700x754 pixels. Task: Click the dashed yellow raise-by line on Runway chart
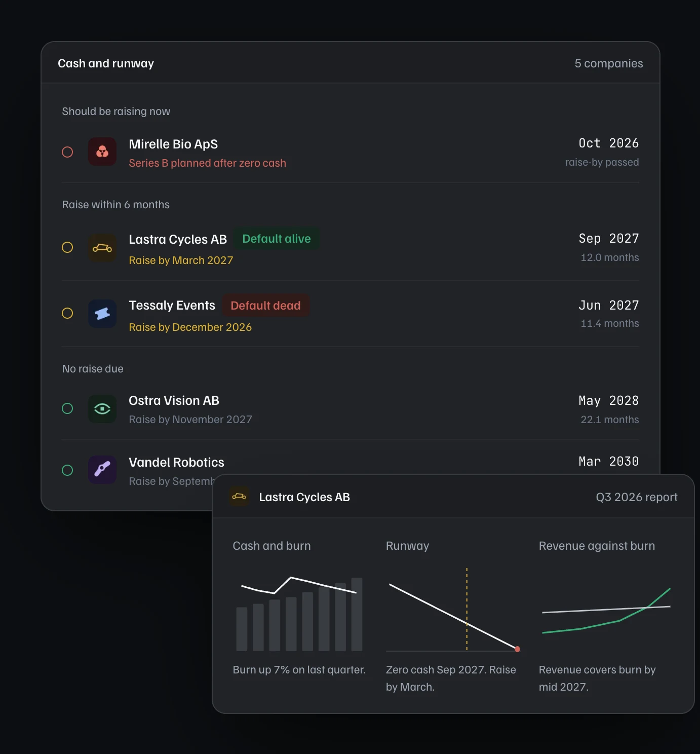(x=467, y=609)
